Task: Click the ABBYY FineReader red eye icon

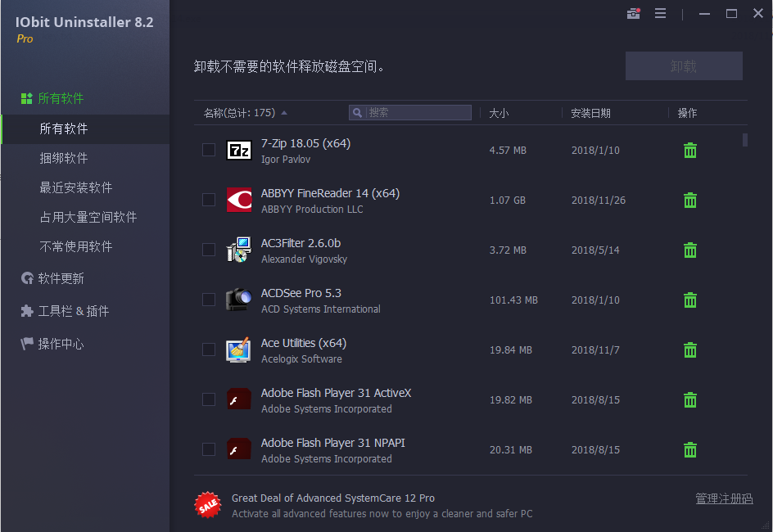Action: click(x=239, y=200)
